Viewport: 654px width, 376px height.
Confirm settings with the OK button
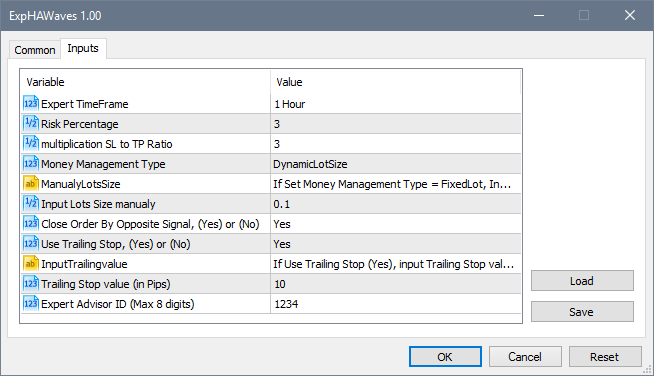tap(445, 357)
